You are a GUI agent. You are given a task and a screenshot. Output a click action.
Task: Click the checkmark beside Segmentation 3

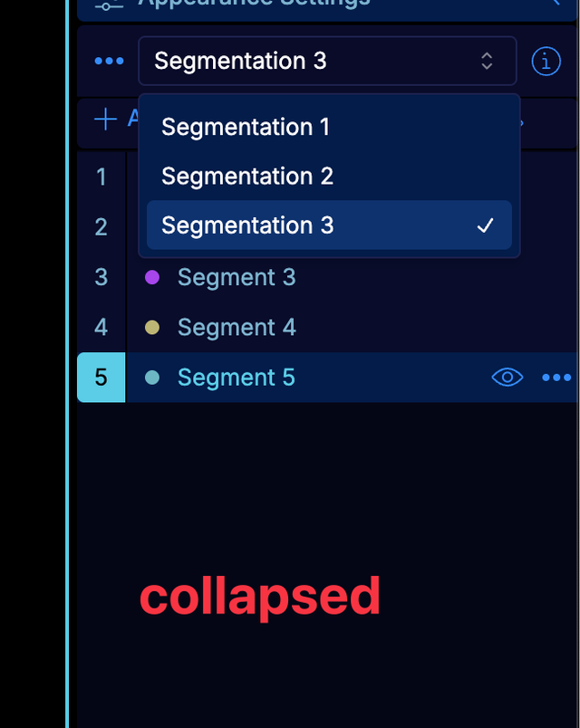[x=487, y=225]
